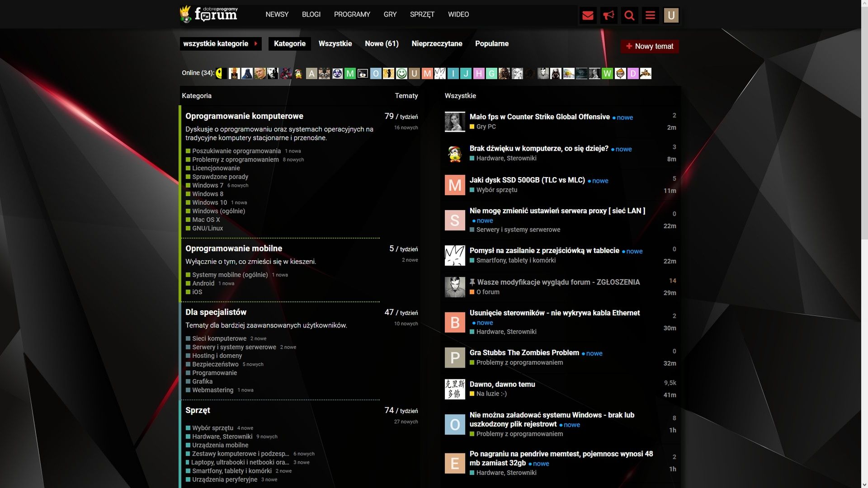Click the megaphone announcements icon
Viewport: 868px width, 488px height.
coord(609,16)
